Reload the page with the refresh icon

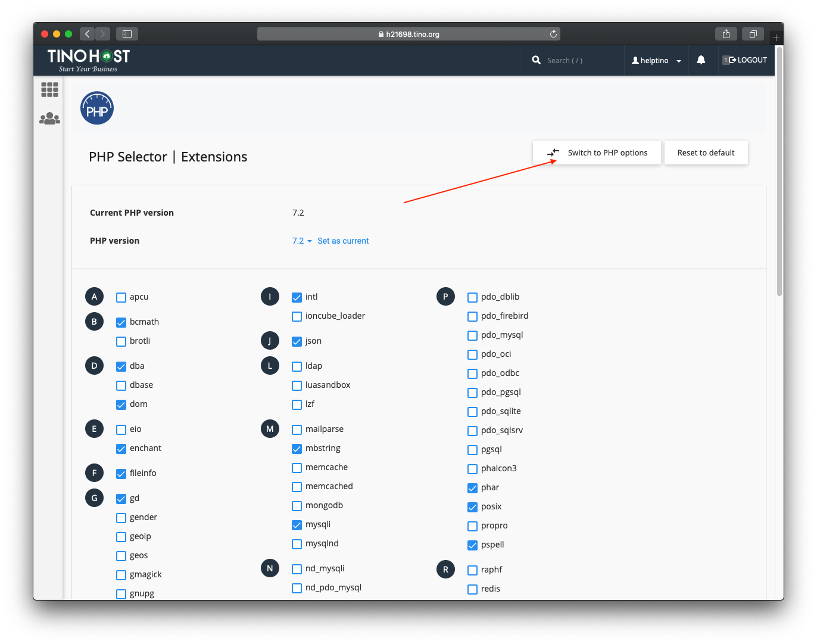click(x=553, y=34)
